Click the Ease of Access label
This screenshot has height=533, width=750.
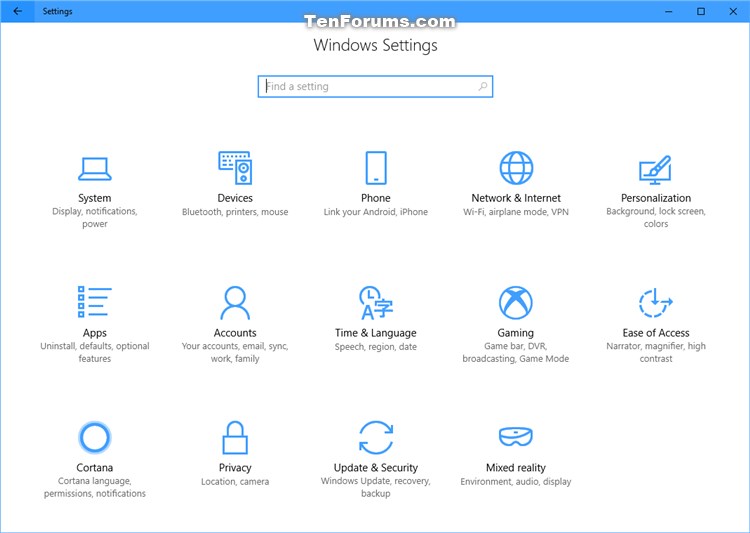tap(656, 333)
